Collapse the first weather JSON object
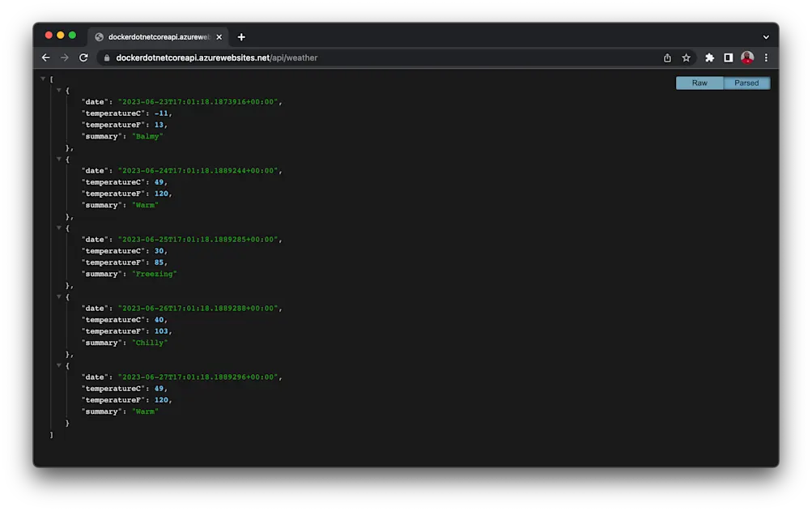812x511 pixels. coord(58,90)
